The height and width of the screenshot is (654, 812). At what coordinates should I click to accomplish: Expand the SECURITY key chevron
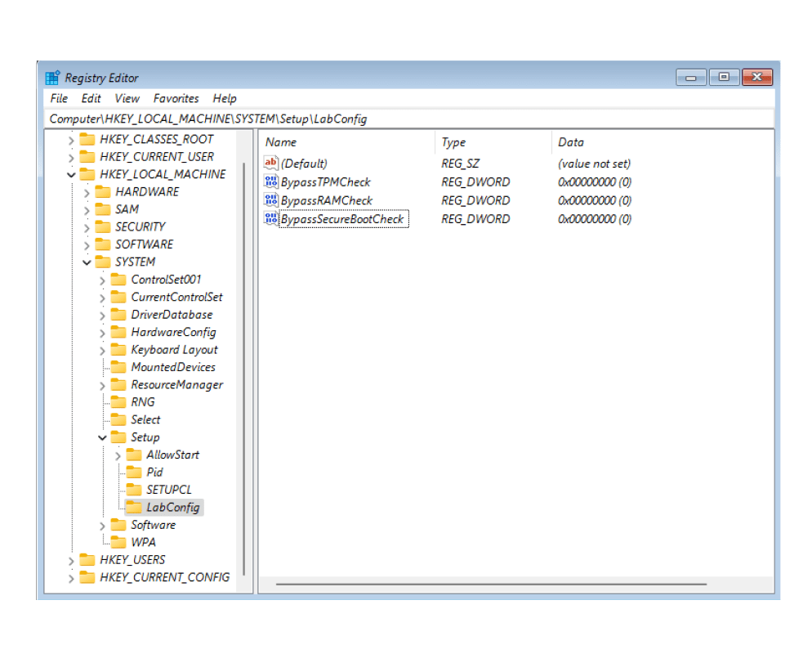87,227
